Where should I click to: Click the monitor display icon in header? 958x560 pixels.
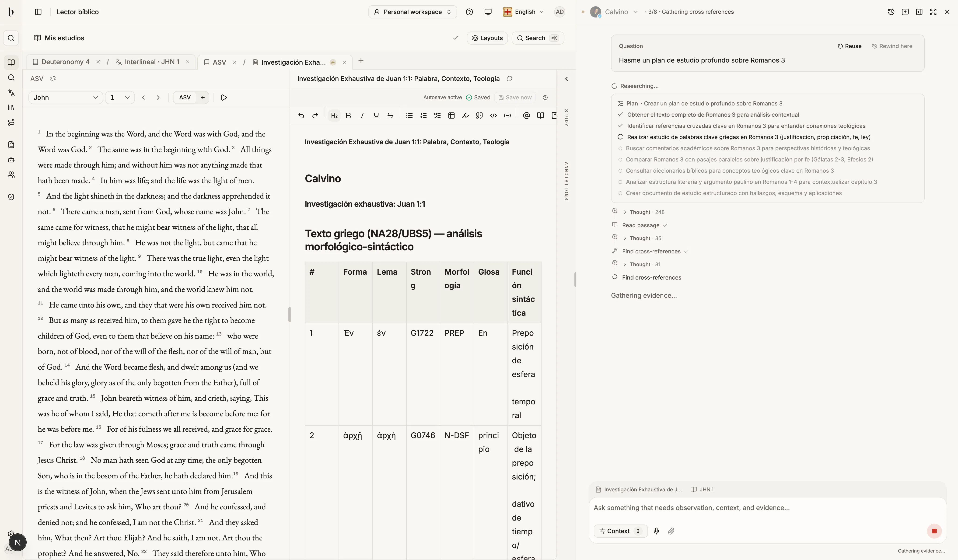(x=488, y=12)
